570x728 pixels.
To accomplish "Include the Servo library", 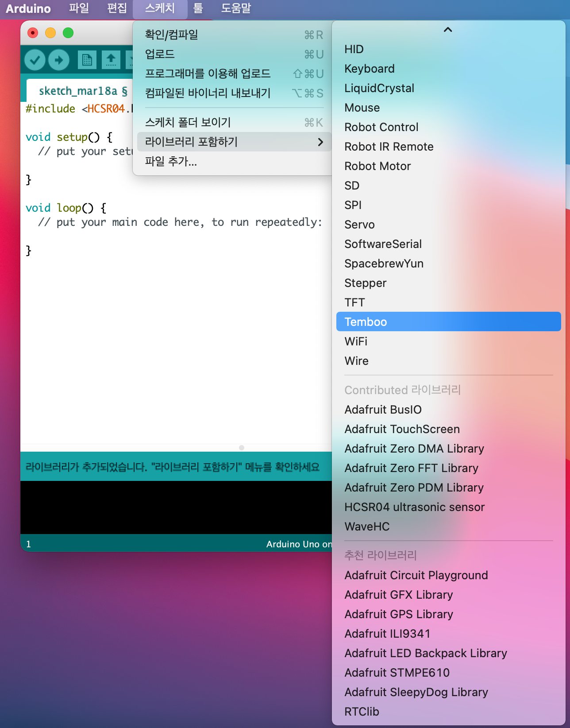I will point(449,225).
